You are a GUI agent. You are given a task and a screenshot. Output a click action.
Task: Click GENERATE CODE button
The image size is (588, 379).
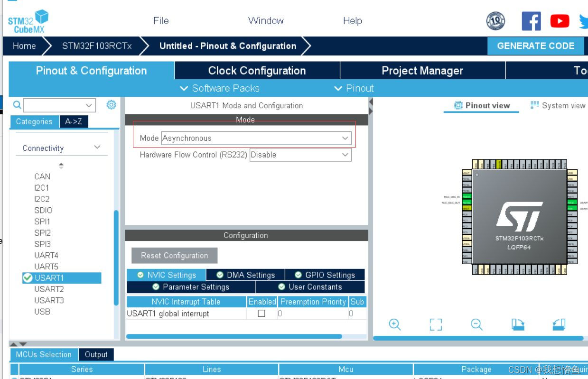536,46
